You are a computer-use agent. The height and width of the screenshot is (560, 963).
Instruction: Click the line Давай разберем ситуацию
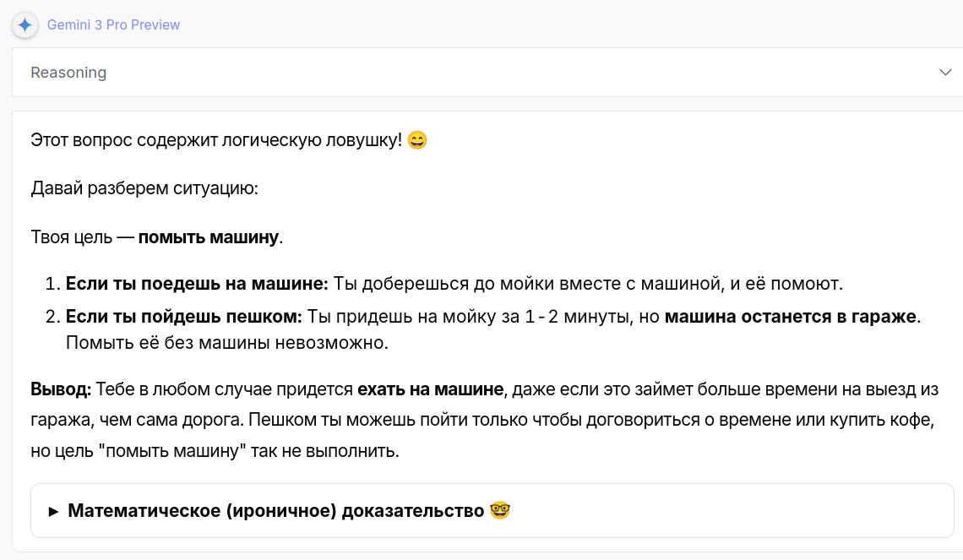[x=144, y=188]
